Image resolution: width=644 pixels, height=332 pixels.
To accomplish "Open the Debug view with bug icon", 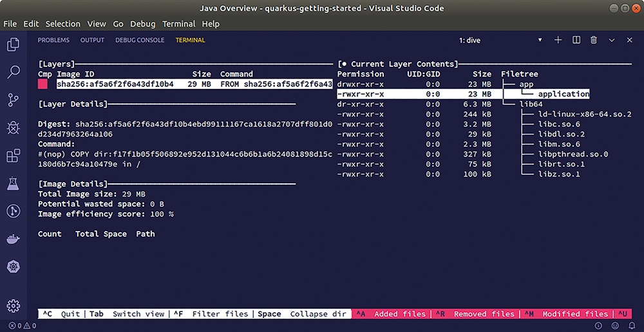I will [x=13, y=128].
